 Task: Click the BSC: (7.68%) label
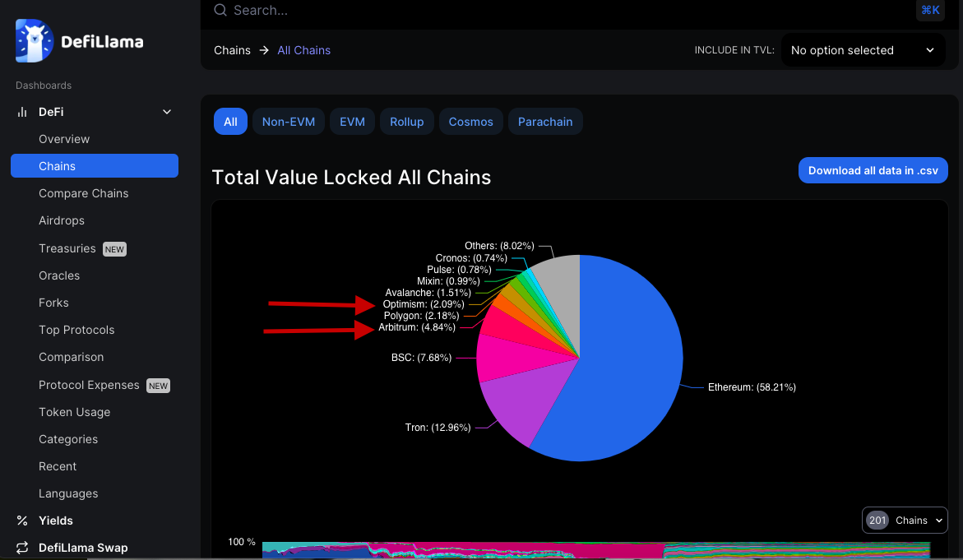coord(421,358)
